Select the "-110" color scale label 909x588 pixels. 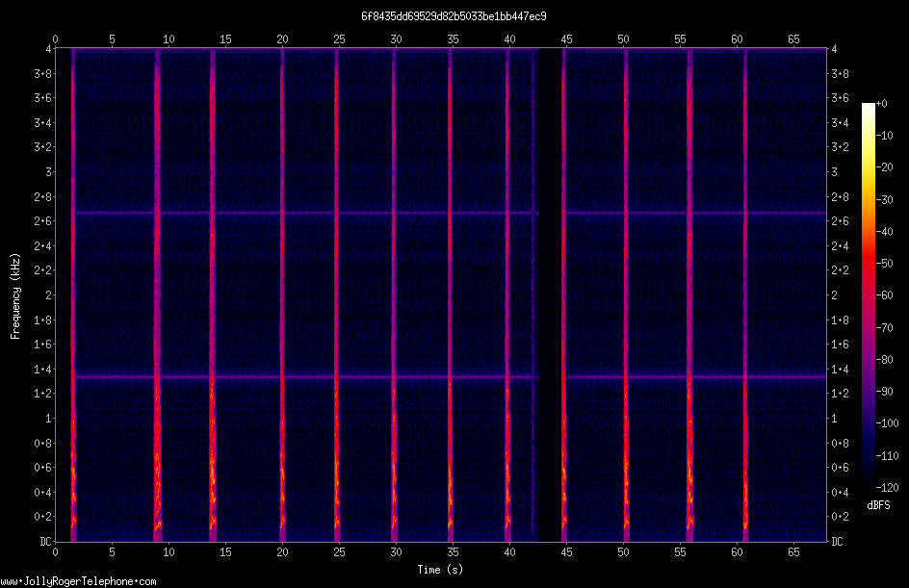[888, 456]
